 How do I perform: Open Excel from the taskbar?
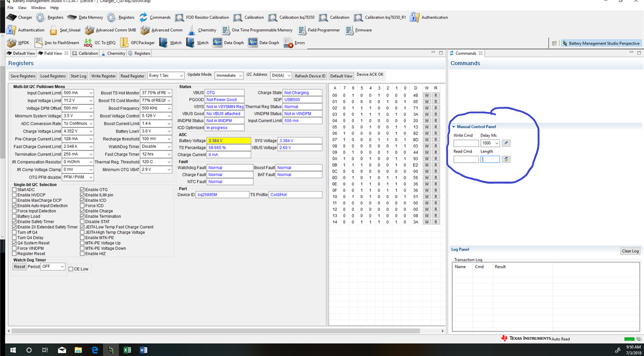point(127,350)
